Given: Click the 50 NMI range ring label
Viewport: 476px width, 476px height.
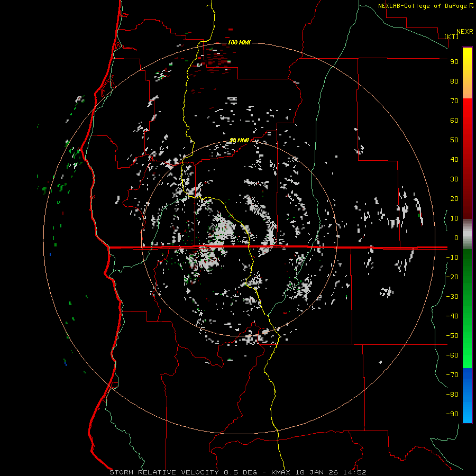Looking at the screenshot, I should [x=239, y=140].
